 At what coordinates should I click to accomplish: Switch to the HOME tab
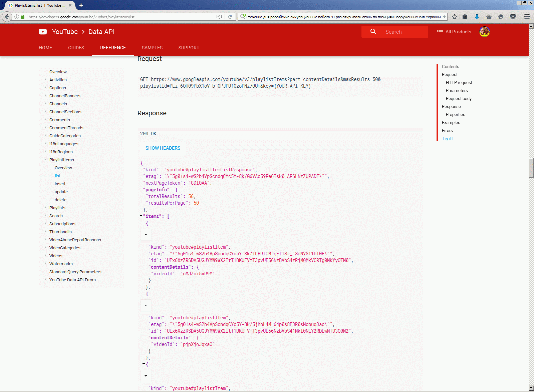pos(45,48)
